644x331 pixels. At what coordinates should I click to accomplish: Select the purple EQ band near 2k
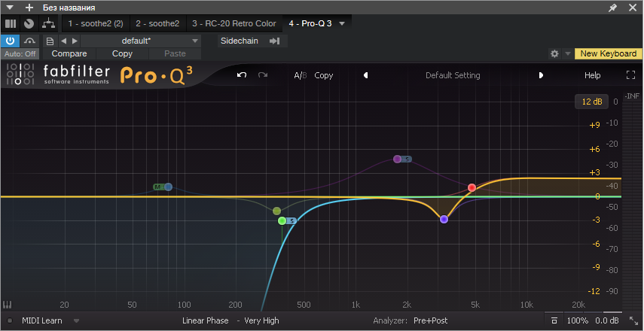point(397,159)
